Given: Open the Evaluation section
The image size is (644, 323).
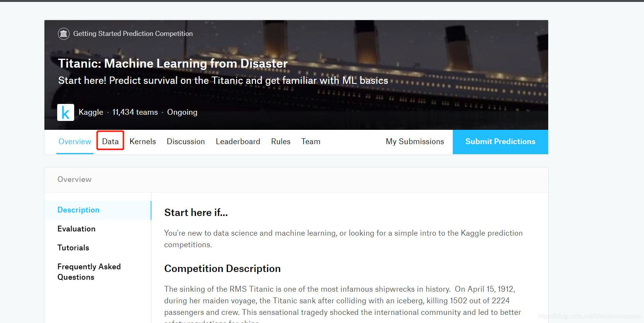Looking at the screenshot, I should coord(76,229).
